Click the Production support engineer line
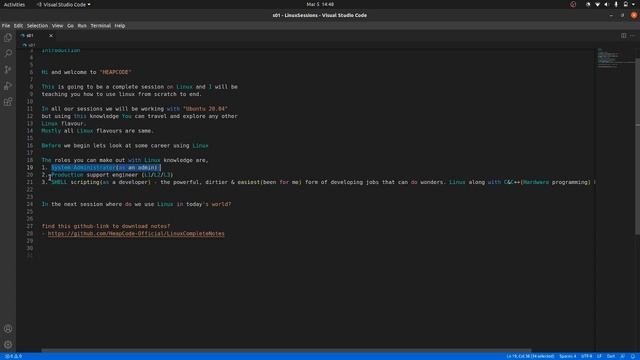This screenshot has height=360, width=640. 107,175
